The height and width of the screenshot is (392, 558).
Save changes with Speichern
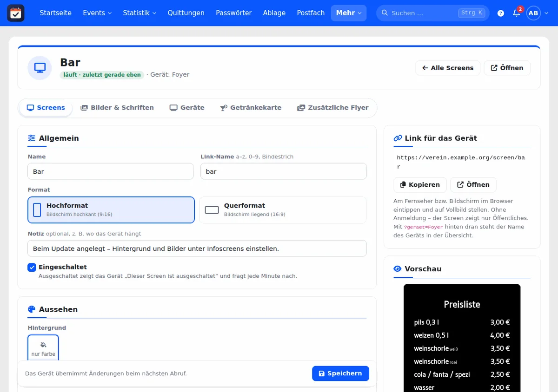(340, 373)
